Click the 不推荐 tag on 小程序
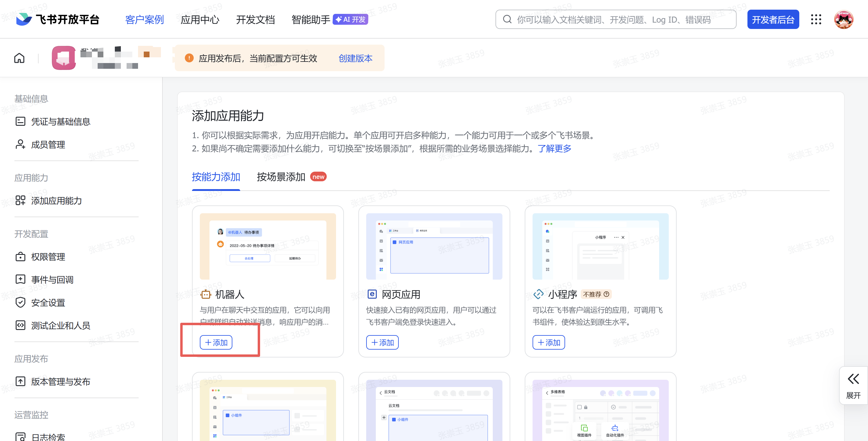 pos(596,294)
